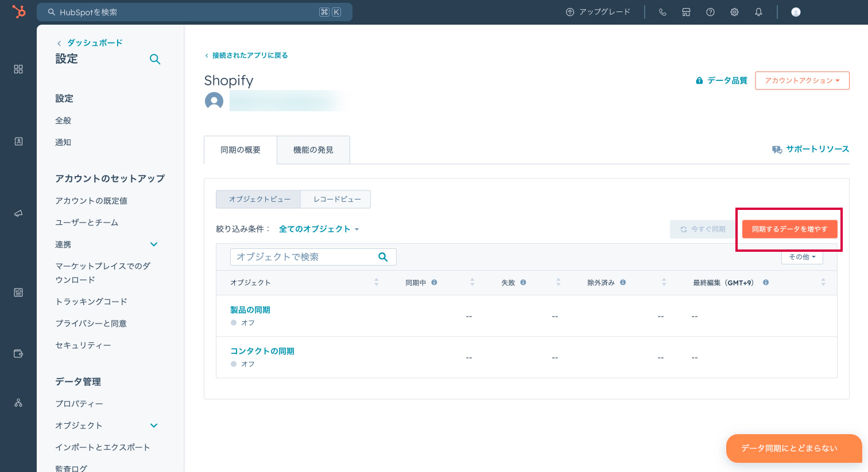Click the Shopify account avatar image
Screen dimensions: 868x472
(214, 101)
